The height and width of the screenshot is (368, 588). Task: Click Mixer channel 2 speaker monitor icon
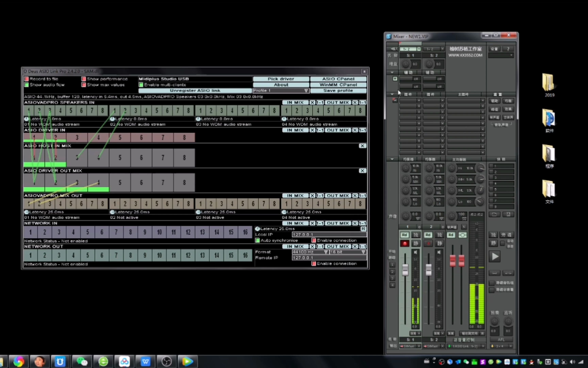(439, 252)
